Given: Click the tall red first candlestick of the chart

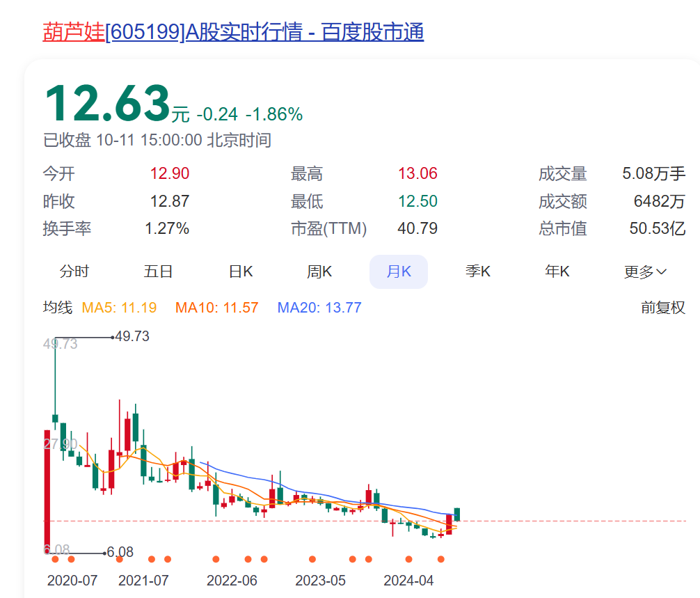Looking at the screenshot, I should [47, 491].
